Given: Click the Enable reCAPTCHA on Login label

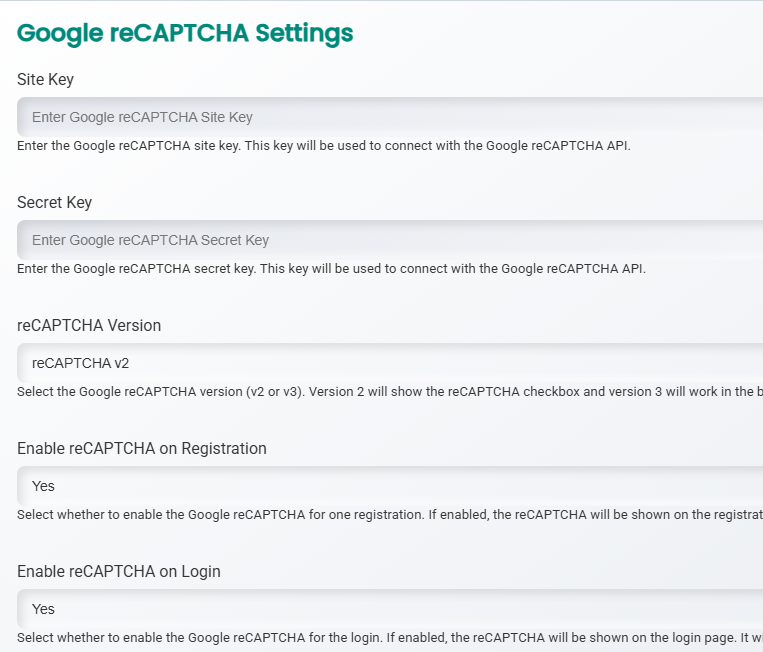Looking at the screenshot, I should (119, 571).
